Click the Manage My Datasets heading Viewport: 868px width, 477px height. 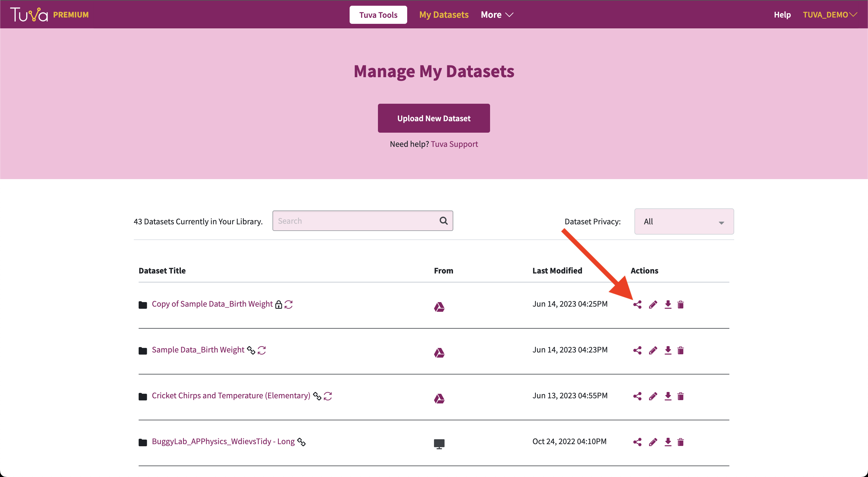pyautogui.click(x=434, y=71)
